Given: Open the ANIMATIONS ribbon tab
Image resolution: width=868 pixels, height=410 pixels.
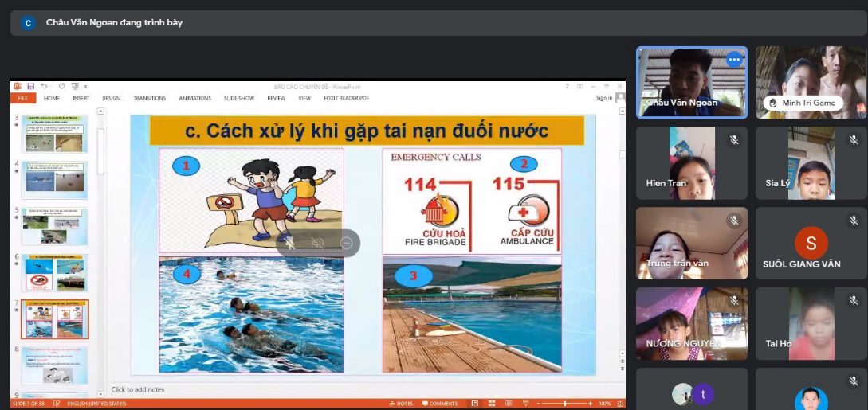Looking at the screenshot, I should pos(194,99).
